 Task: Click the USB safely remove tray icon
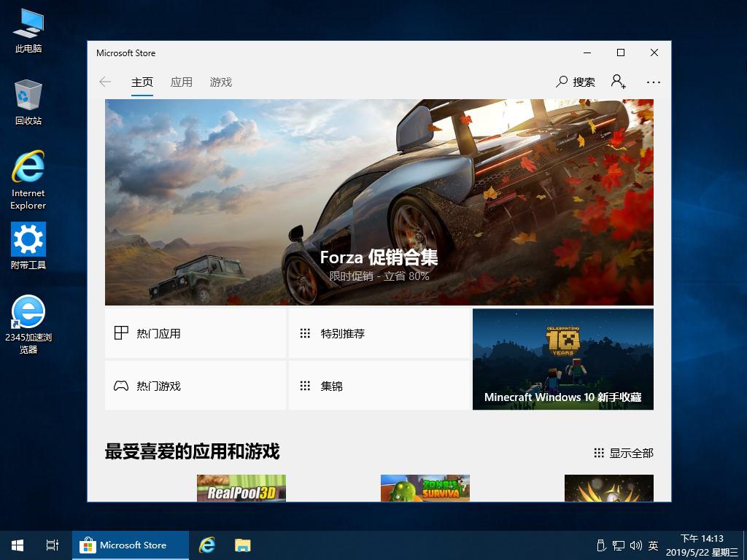601,545
